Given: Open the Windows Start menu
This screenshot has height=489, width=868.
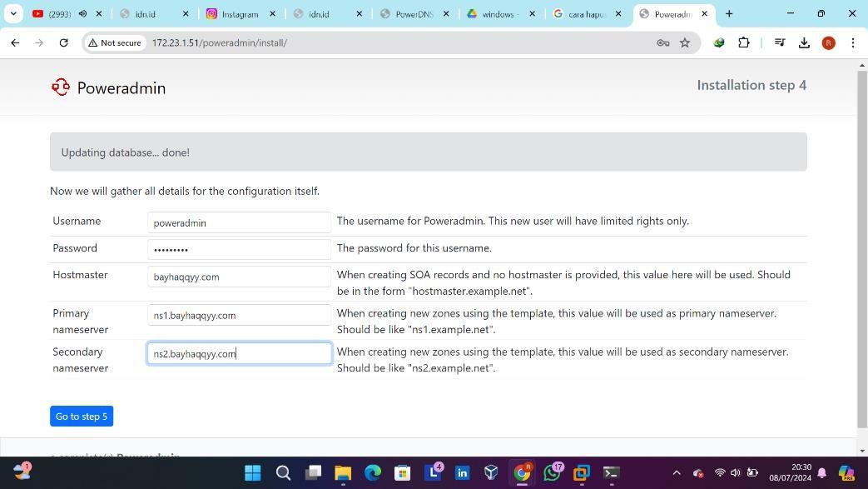Looking at the screenshot, I should pyautogui.click(x=252, y=472).
